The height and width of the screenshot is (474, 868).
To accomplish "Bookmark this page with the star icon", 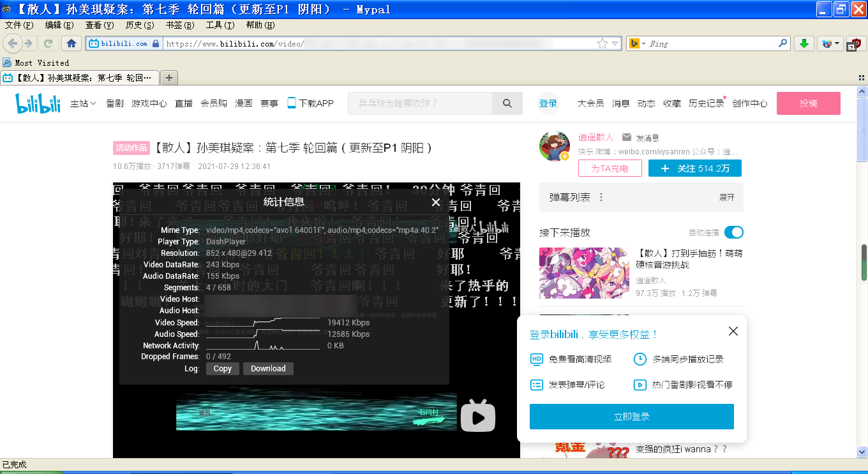I will point(602,43).
